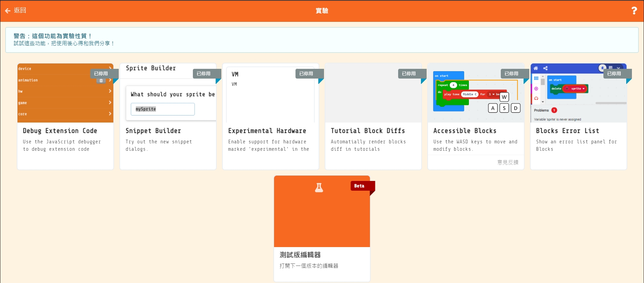644x283 pixels.
Task: Click the red Beta ribbon label
Action: pyautogui.click(x=359, y=186)
